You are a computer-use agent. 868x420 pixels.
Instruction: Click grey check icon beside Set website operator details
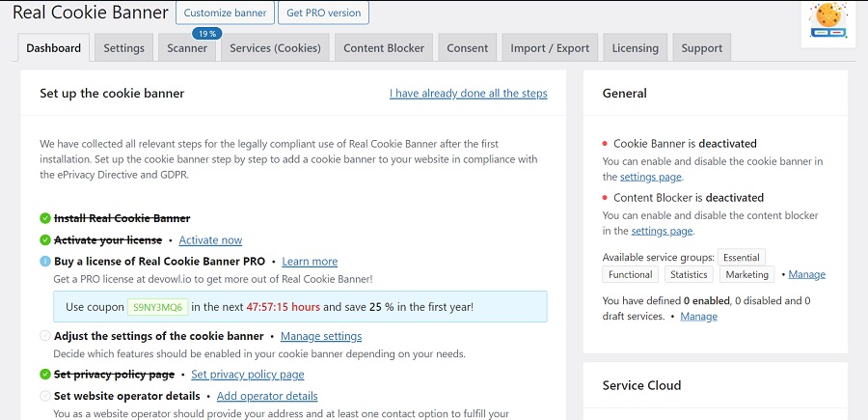pyautogui.click(x=45, y=396)
